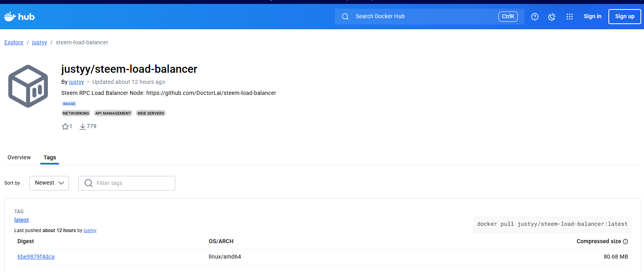Screen dimensions: 644x272
Task: Open the help question mark icon
Action: [535, 17]
